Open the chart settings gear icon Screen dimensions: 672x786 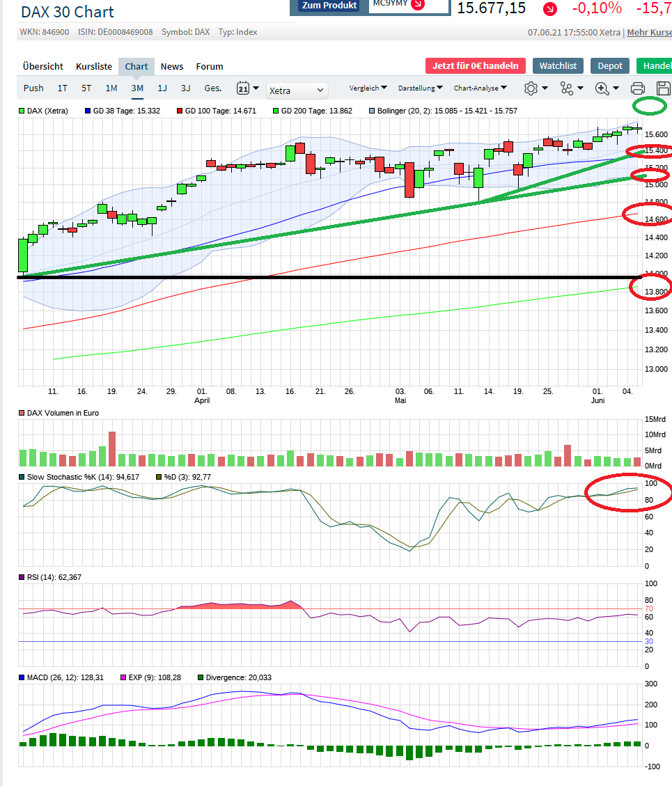pyautogui.click(x=530, y=88)
